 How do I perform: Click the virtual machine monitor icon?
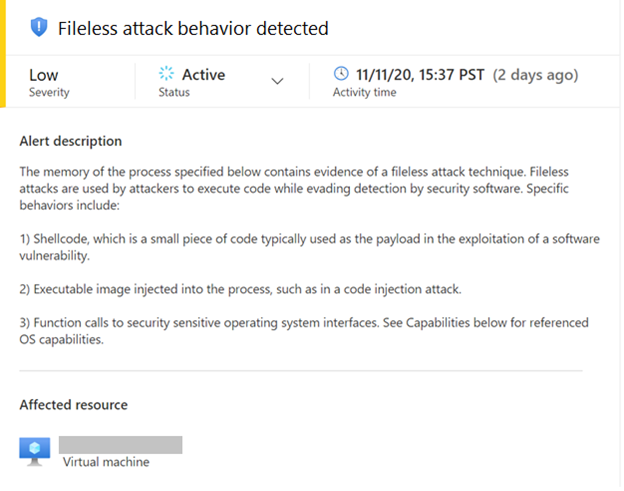click(x=35, y=452)
